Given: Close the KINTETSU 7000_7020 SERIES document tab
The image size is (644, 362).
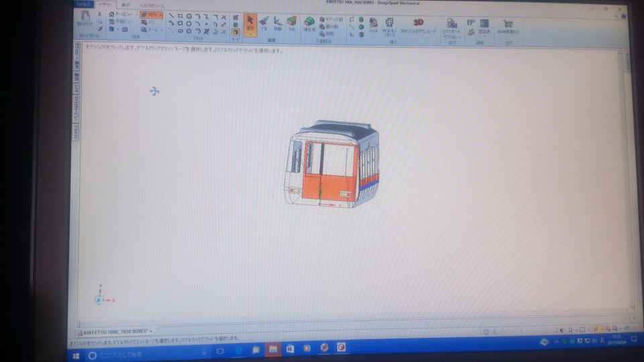Looking at the screenshot, I should point(151,331).
